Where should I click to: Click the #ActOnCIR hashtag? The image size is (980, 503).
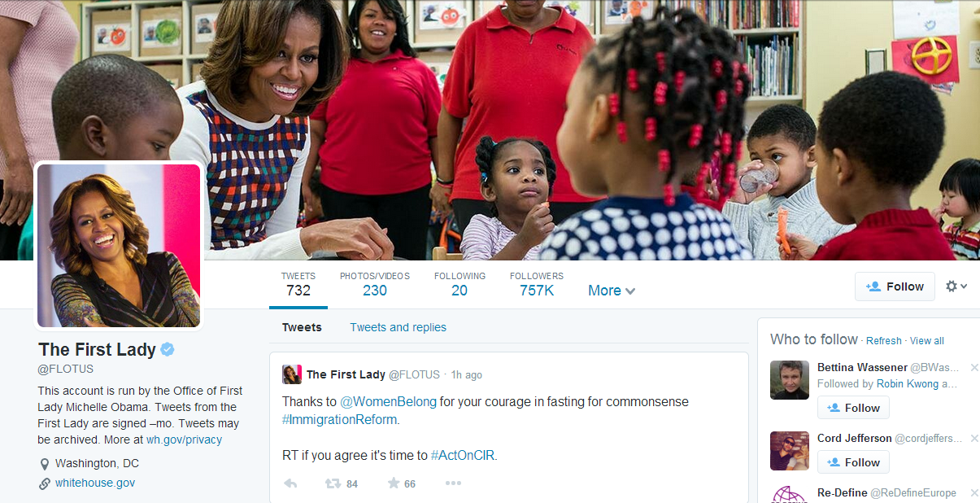pyautogui.click(x=463, y=455)
